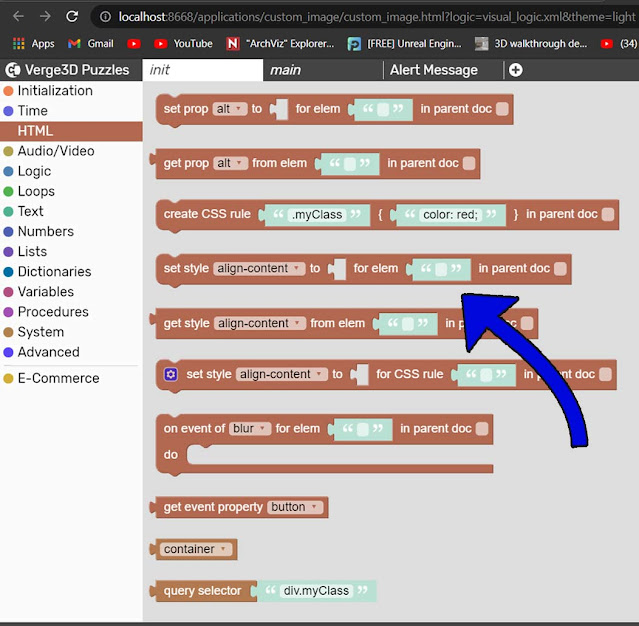Image resolution: width=639 pixels, height=626 pixels.
Task: Open the "ArchViz" Explorer bookmark
Action: pyautogui.click(x=280, y=44)
